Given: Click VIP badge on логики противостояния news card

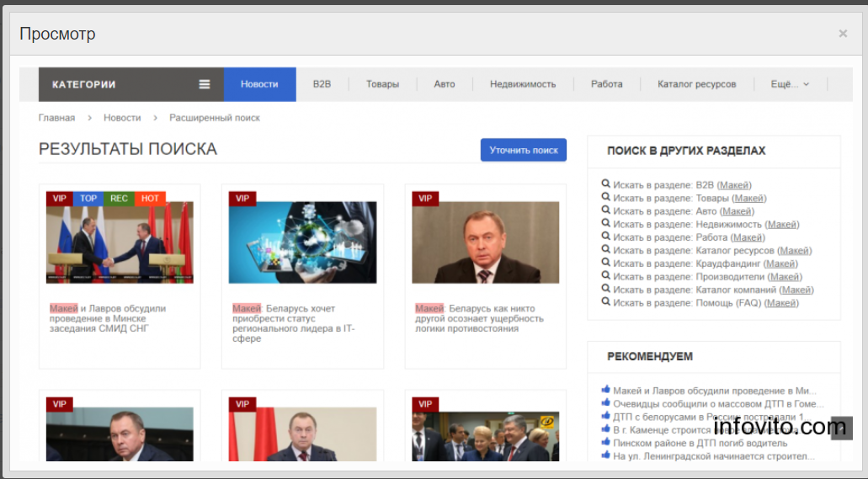Looking at the screenshot, I should tap(425, 198).
